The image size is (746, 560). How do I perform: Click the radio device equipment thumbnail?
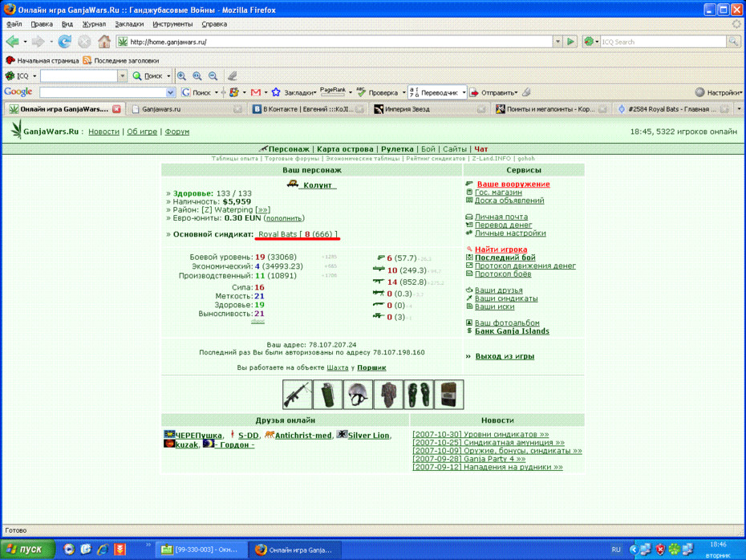pos(448,395)
